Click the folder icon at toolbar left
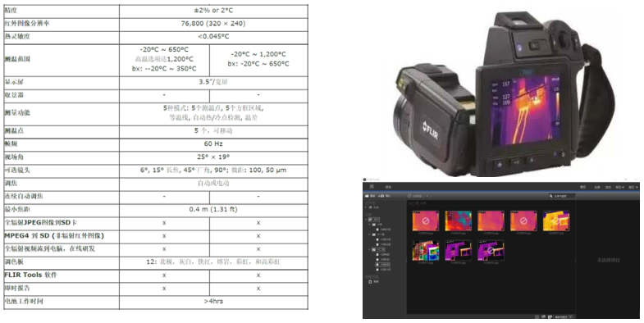This screenshot has height=323, width=644. [367, 196]
